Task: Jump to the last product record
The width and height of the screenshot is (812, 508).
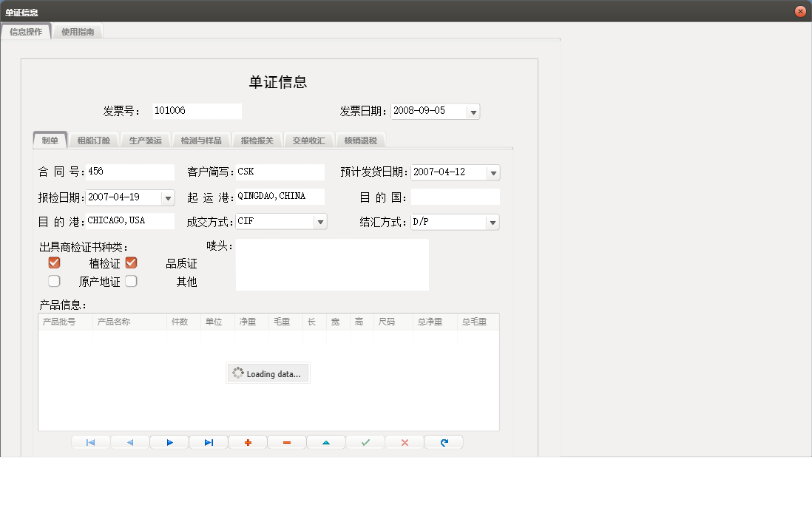Action: [208, 441]
